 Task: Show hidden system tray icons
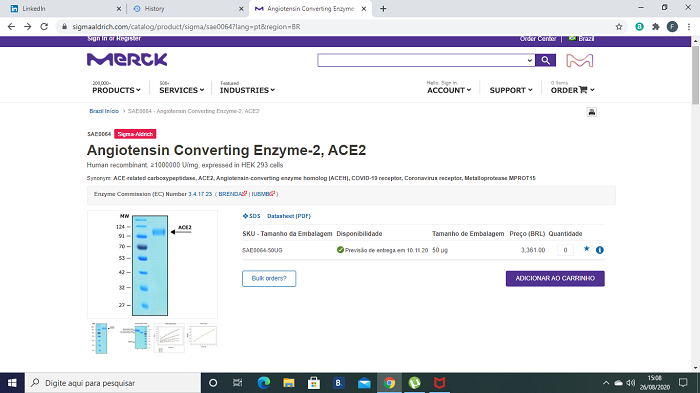[606, 383]
